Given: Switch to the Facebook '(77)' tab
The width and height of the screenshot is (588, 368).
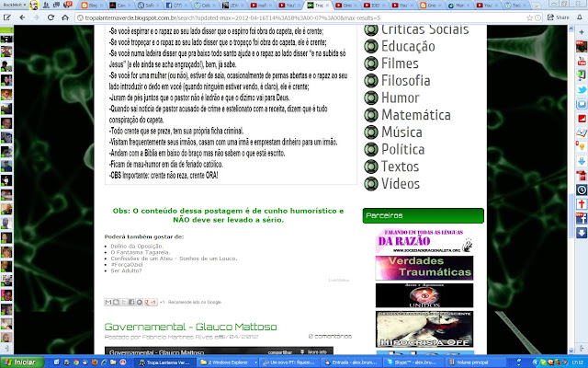Looking at the screenshot, I should coord(176,6).
